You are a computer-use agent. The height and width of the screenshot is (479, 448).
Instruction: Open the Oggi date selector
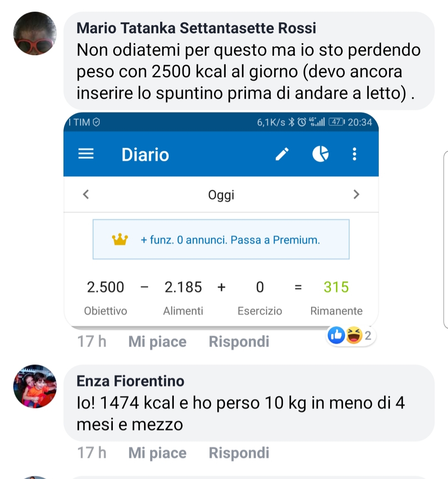[221, 195]
